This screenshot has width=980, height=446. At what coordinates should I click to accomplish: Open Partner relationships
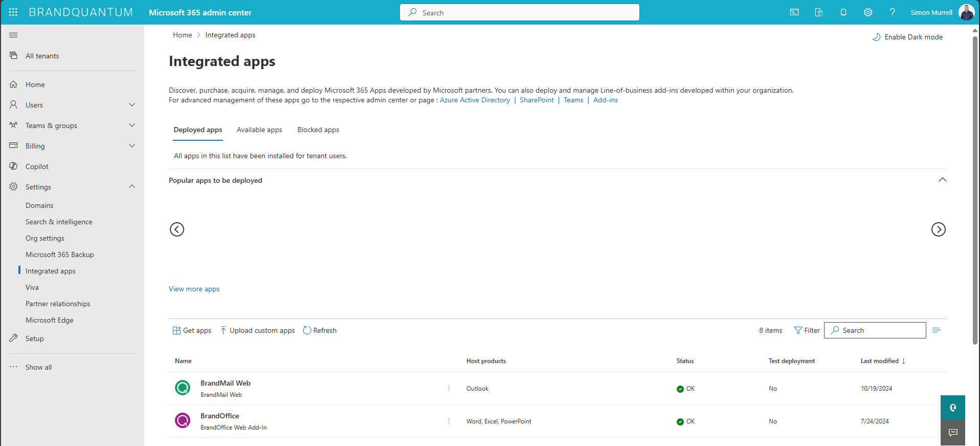click(58, 304)
